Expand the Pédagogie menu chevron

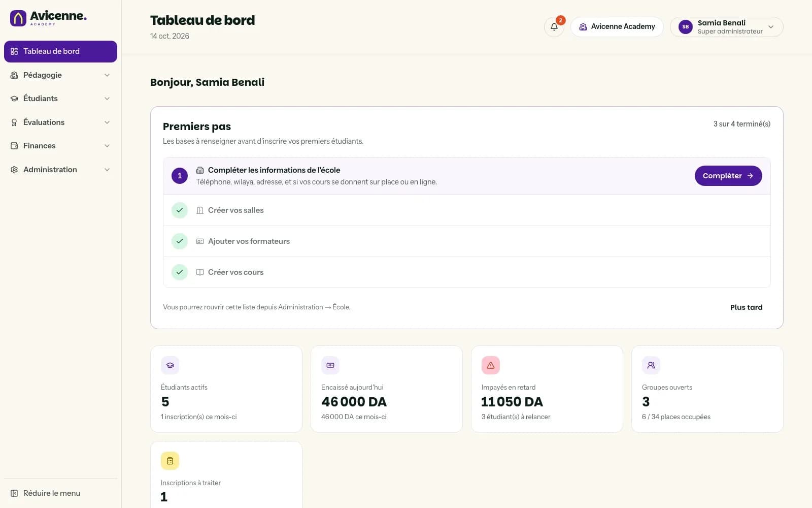[107, 75]
